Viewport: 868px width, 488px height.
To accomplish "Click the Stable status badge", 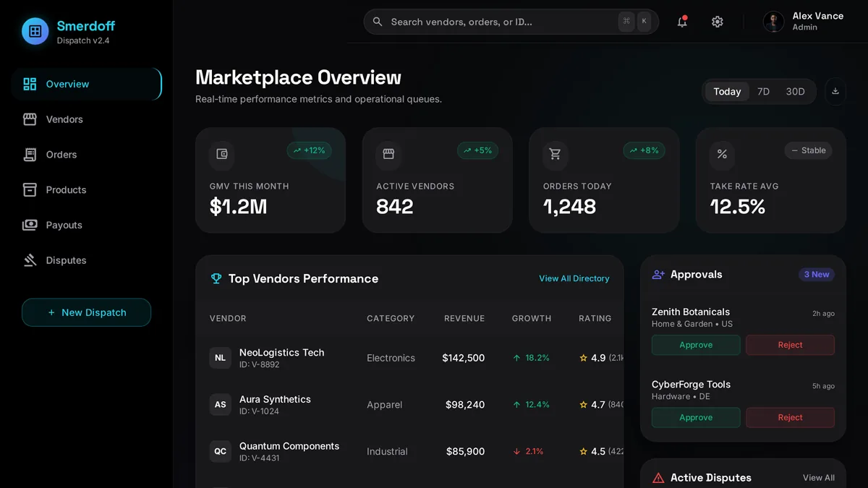I will (808, 150).
